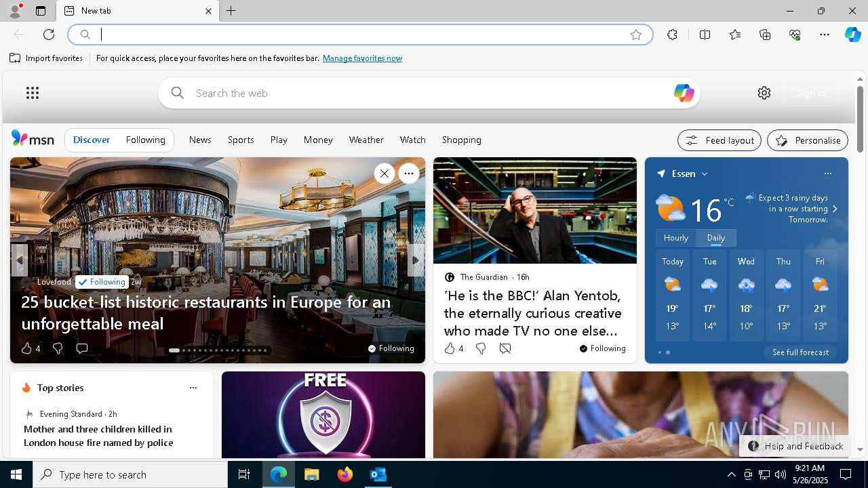Open the Weather section

[x=366, y=140]
